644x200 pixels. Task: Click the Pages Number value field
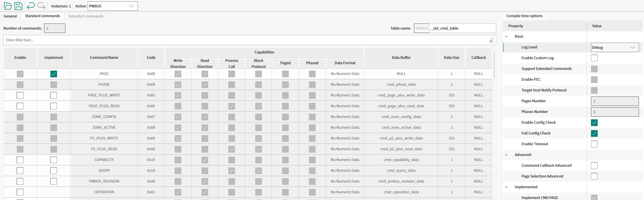click(615, 101)
